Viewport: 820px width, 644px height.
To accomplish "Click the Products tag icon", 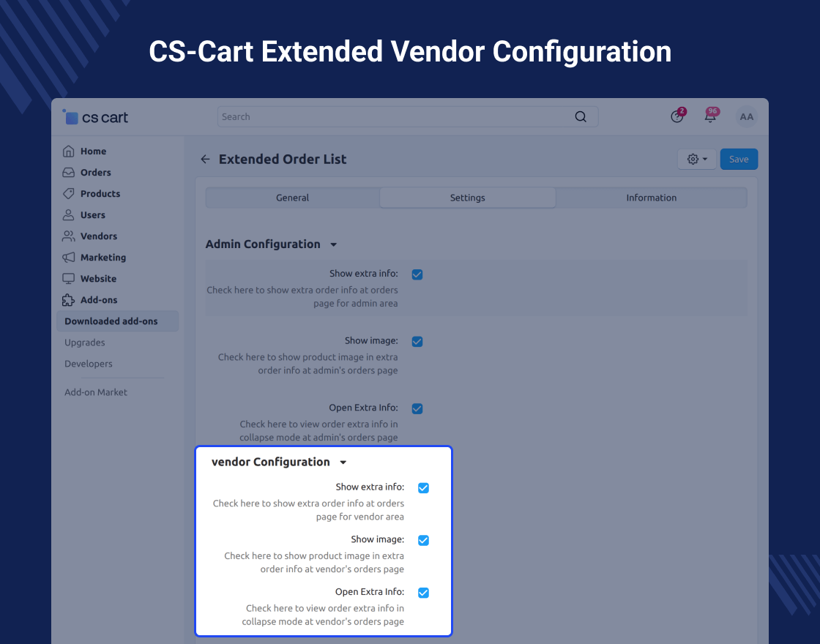I will (x=69, y=193).
